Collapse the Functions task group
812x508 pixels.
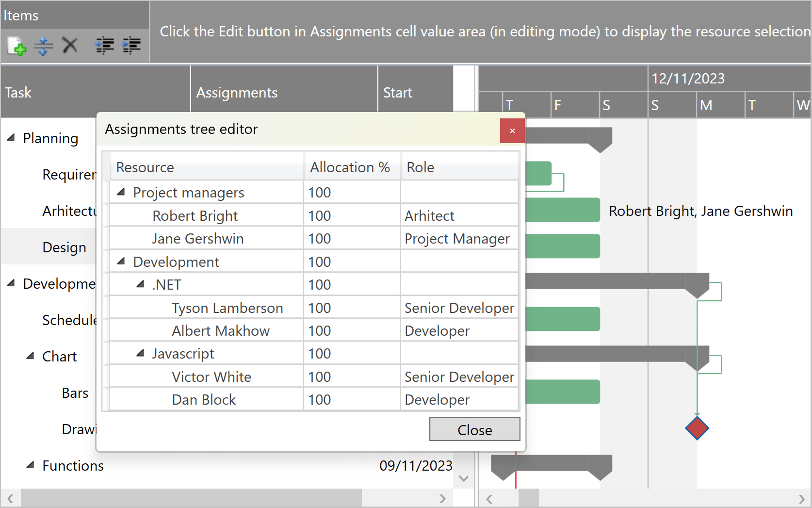[29, 465]
